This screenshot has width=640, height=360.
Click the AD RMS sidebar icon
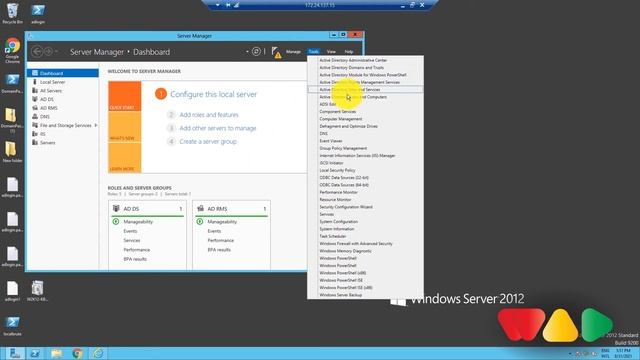(x=35, y=108)
